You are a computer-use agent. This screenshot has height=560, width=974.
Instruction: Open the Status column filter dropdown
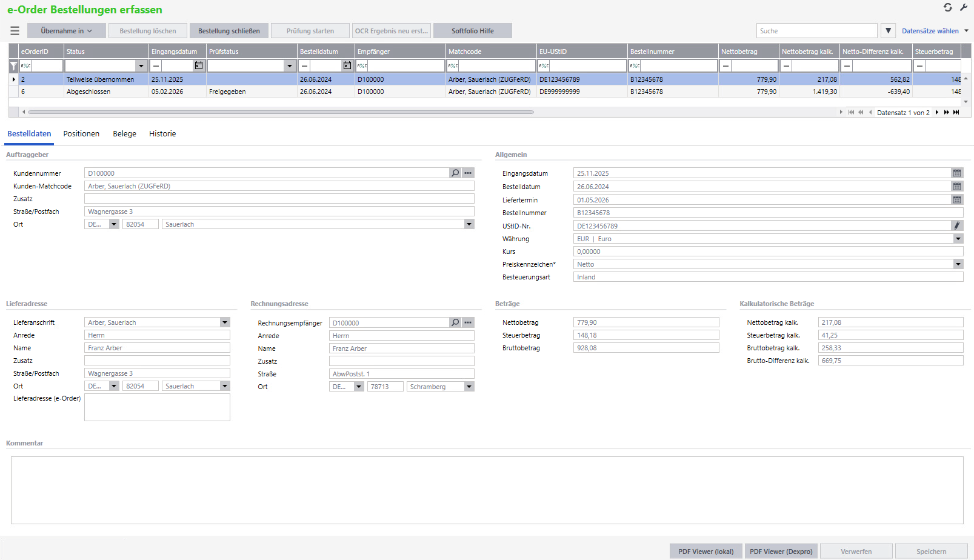141,65
